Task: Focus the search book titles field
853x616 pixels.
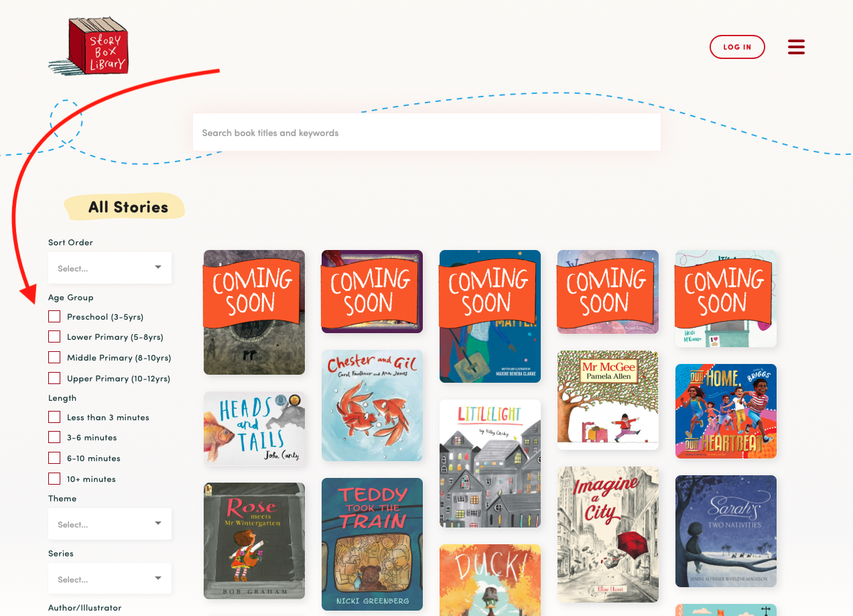Action: point(427,132)
